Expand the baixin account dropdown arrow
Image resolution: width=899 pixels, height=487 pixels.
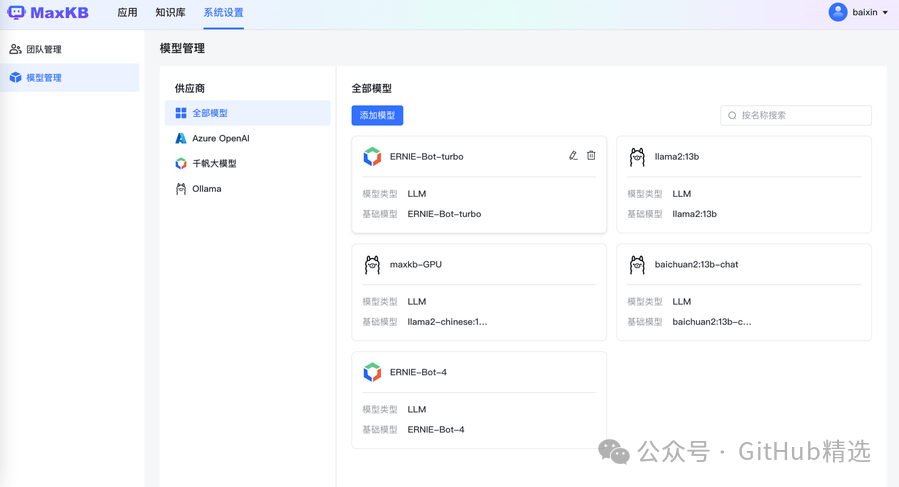click(x=885, y=13)
